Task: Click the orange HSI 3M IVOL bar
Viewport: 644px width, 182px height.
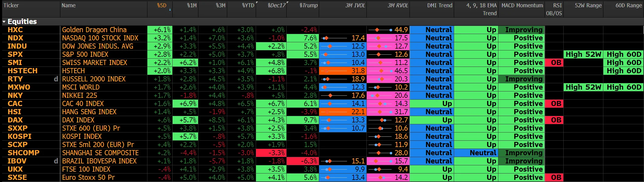Action: tap(342, 112)
